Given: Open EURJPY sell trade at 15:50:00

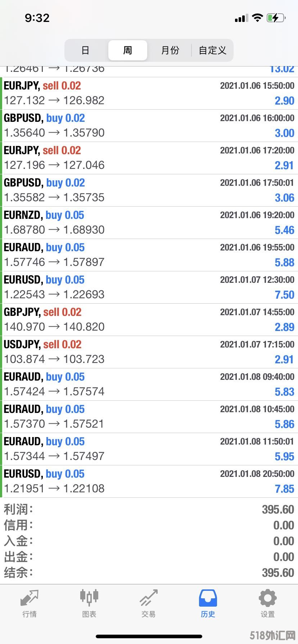Looking at the screenshot, I should point(149,93).
